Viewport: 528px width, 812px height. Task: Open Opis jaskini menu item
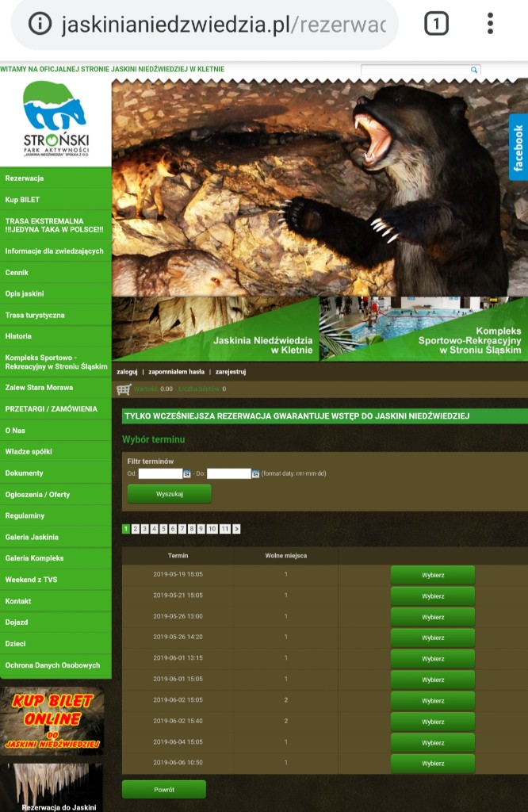click(55, 293)
